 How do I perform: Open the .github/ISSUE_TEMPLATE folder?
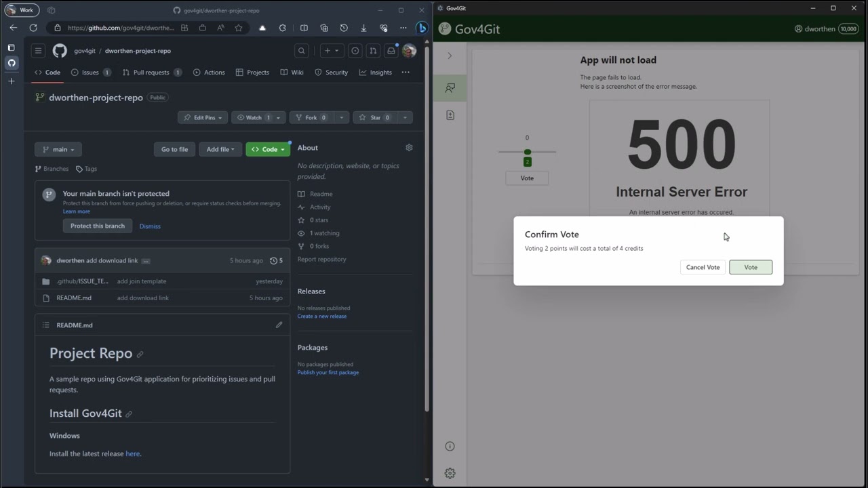82,281
